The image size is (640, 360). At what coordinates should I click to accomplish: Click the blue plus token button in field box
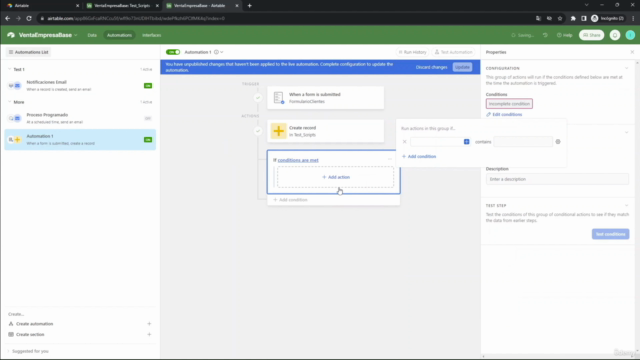coord(467,142)
